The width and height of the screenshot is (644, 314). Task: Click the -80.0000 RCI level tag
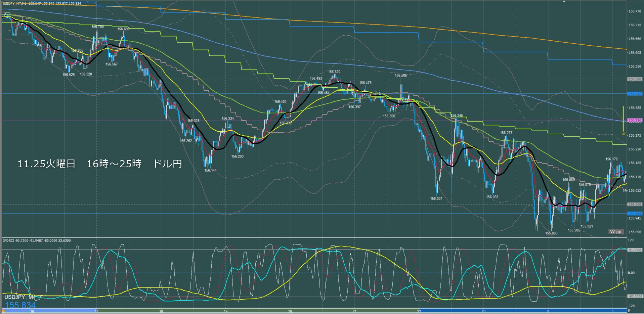point(634,297)
